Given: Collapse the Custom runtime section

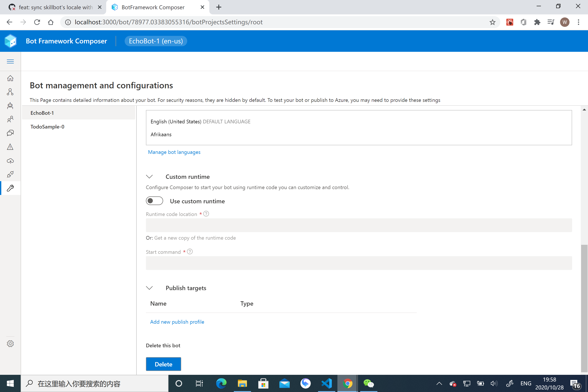Looking at the screenshot, I should (x=150, y=177).
